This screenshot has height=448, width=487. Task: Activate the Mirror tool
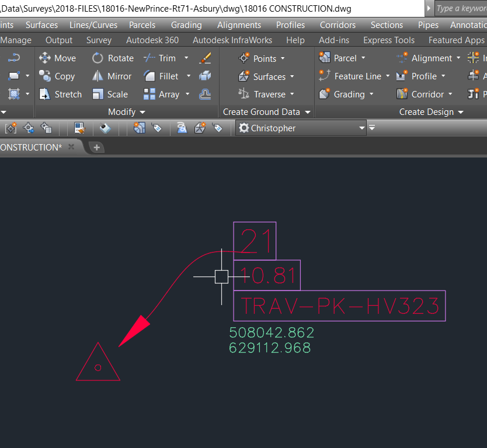112,76
